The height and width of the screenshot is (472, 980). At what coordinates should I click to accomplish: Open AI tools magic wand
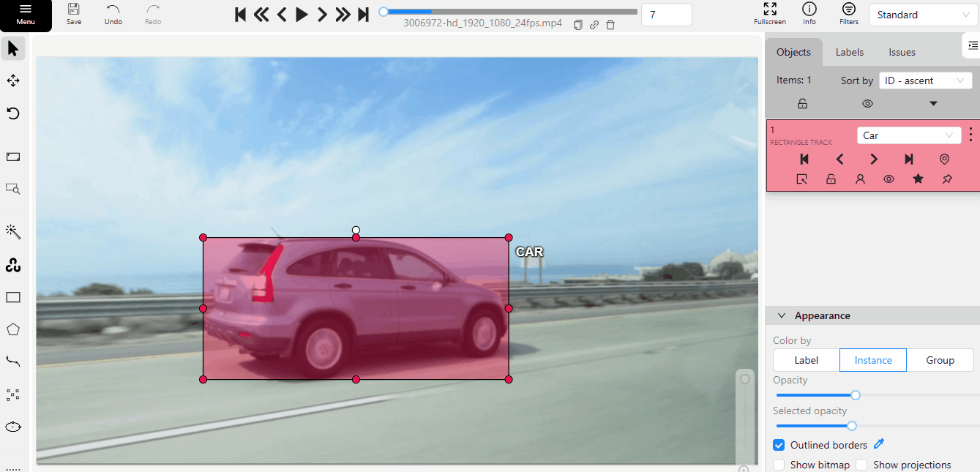coord(13,232)
